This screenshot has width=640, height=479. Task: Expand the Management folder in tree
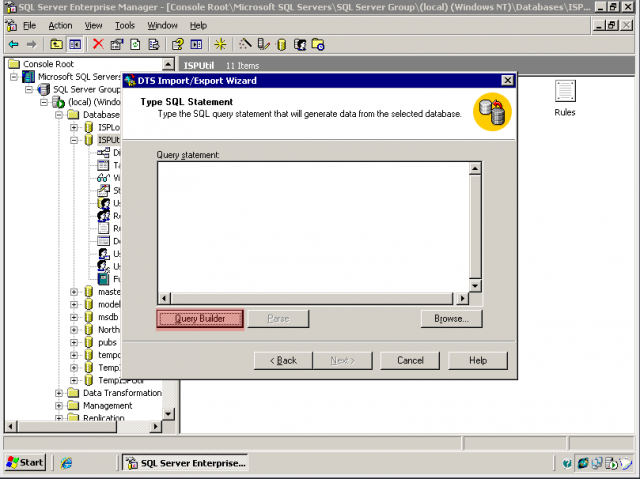click(59, 406)
